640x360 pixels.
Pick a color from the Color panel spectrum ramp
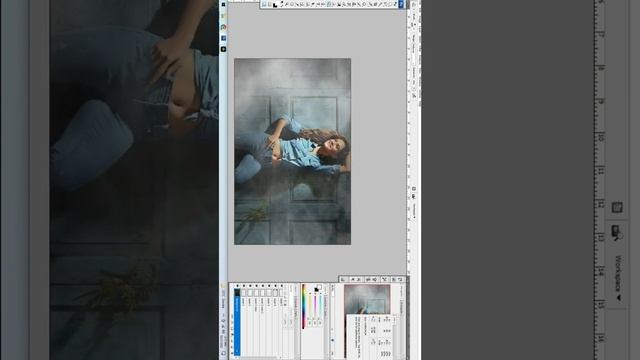303,307
